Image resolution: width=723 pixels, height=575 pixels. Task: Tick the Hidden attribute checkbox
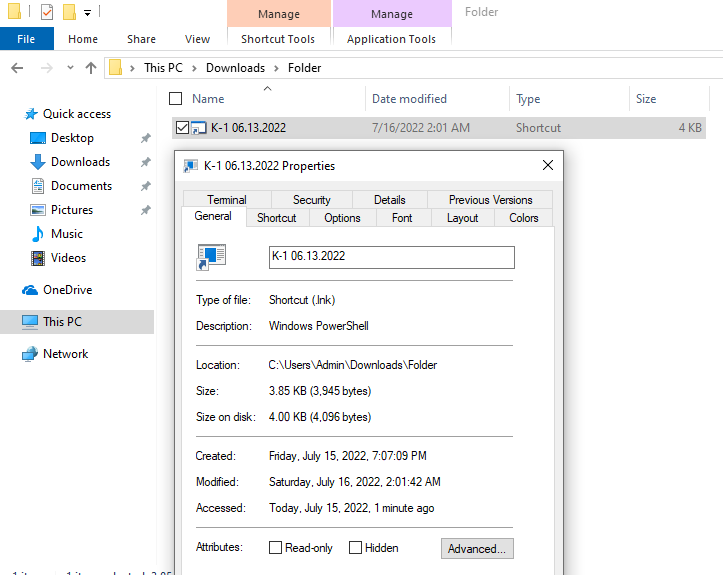355,548
